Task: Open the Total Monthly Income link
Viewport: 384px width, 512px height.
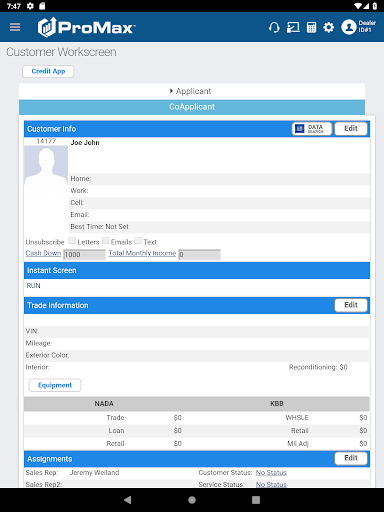Action: tap(142, 253)
